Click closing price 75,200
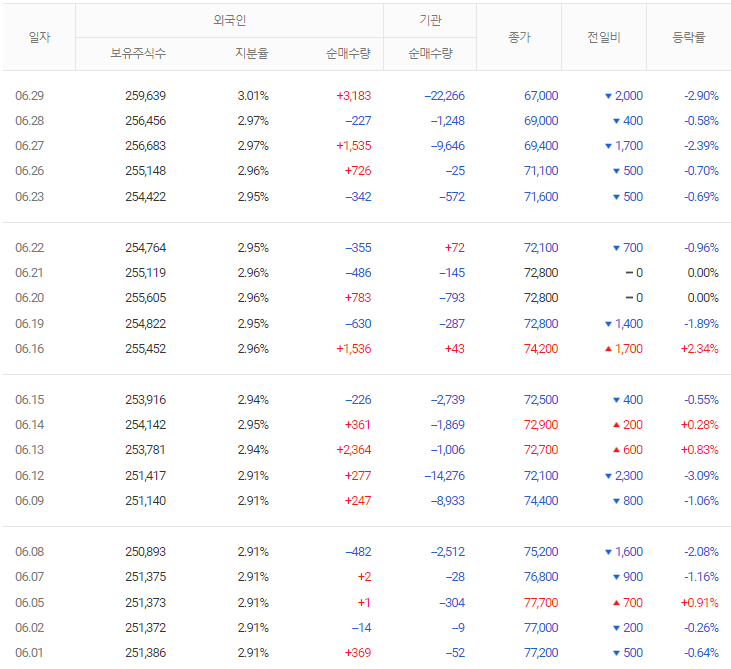The height and width of the screenshot is (669, 731). pyautogui.click(x=541, y=552)
